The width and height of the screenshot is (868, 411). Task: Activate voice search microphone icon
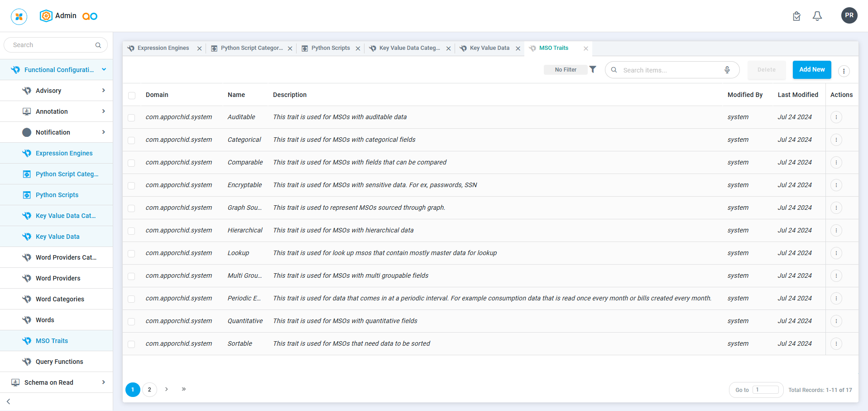(x=727, y=70)
